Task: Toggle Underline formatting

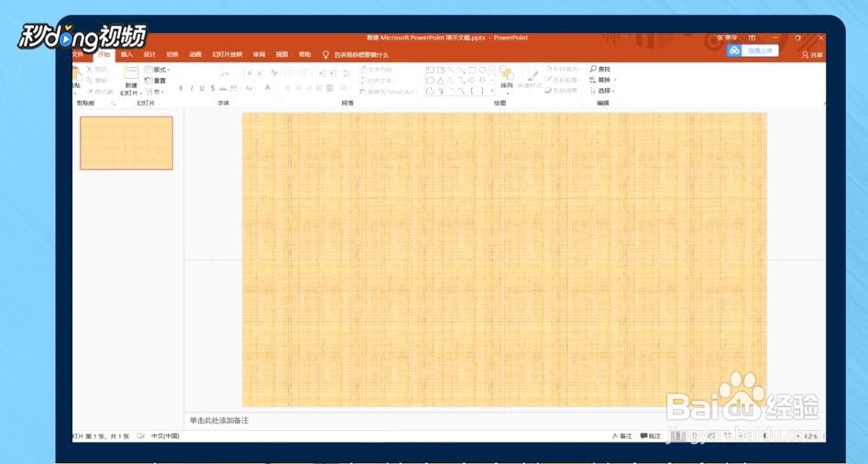Action: coord(202,89)
